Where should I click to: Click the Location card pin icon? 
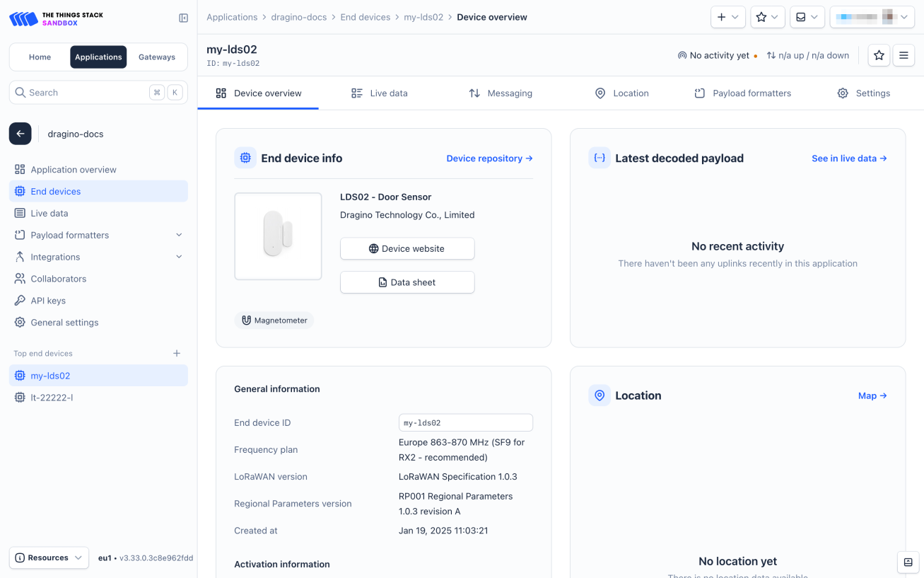600,395
